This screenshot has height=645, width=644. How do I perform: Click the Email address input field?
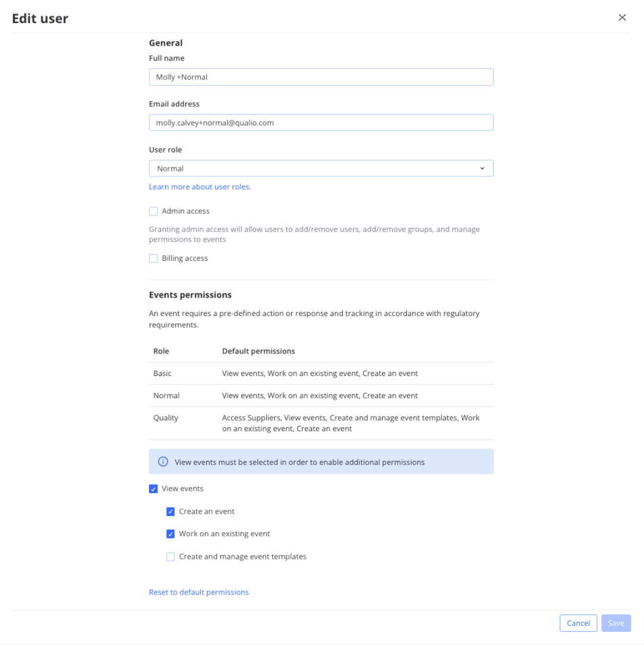pos(321,122)
